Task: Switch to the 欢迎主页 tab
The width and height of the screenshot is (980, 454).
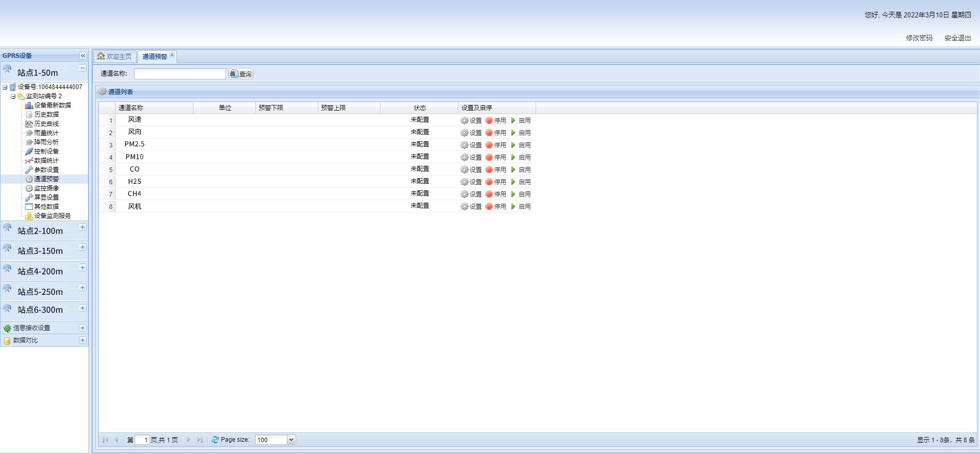Action: point(115,56)
